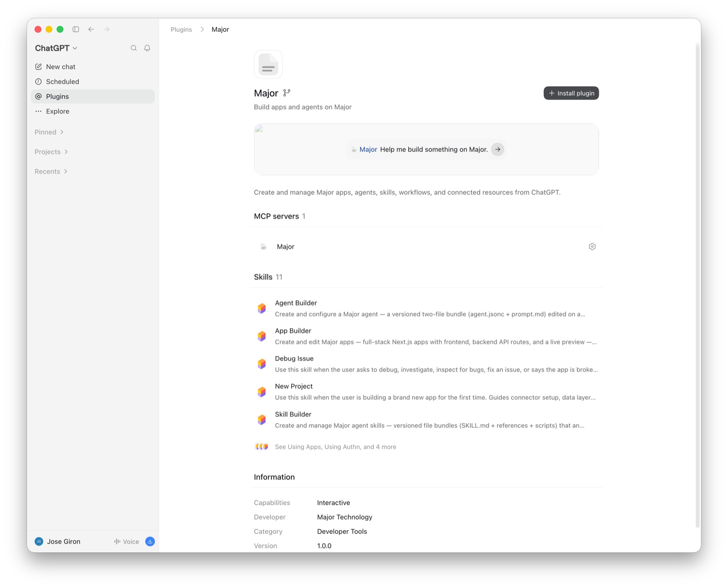728x588 pixels.
Task: Click the Major MCP server file icon
Action: click(x=263, y=247)
